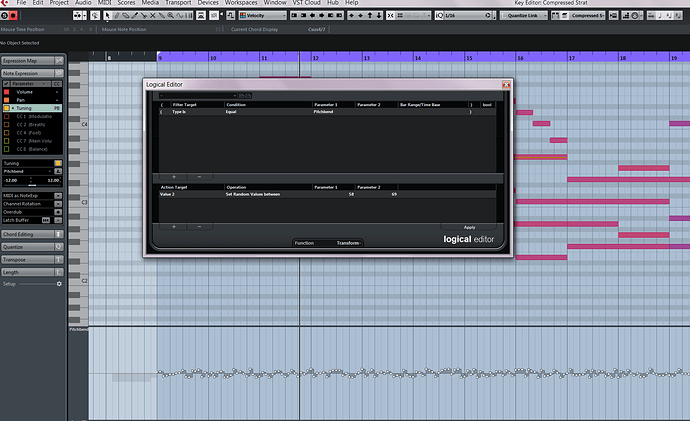
Task: Open the 1/16 quantize preset dropdown
Action: 467,15
